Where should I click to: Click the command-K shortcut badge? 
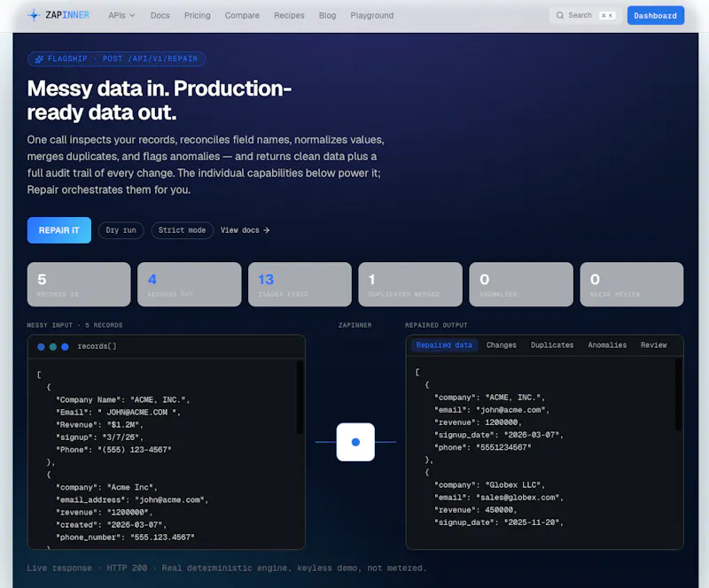coord(607,15)
